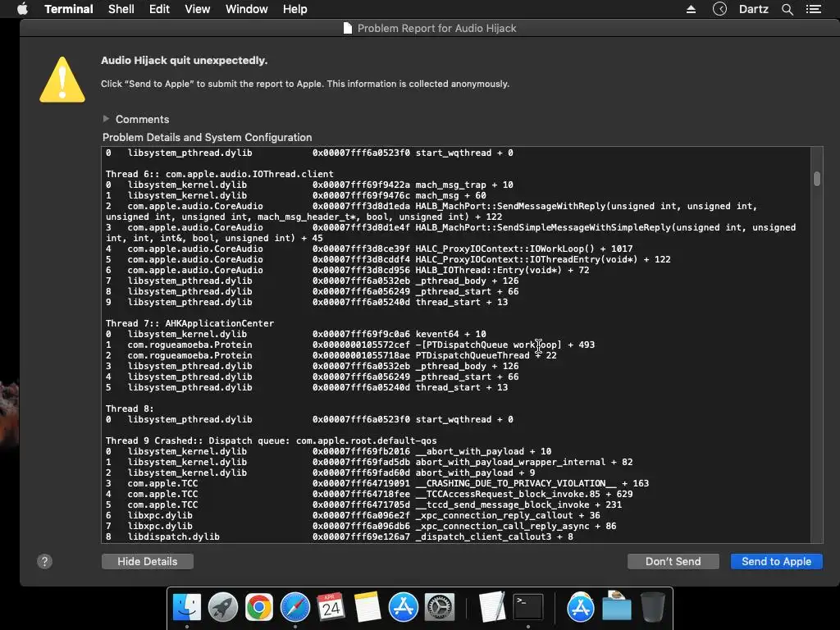Image resolution: width=840 pixels, height=630 pixels.
Task: Open Google Chrome from the Dock
Action: point(258,608)
